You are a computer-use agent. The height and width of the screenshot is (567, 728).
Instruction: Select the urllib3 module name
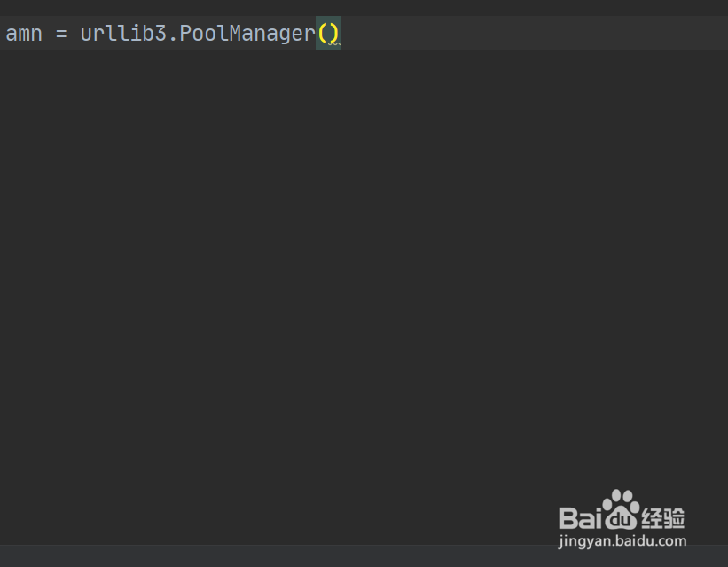coord(123,34)
